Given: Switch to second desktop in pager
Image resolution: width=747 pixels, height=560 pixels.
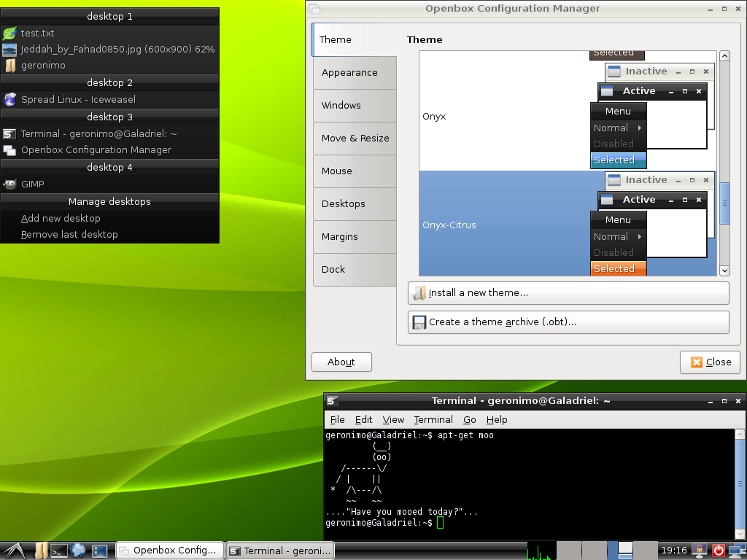Looking at the screenshot, I should point(595,551).
